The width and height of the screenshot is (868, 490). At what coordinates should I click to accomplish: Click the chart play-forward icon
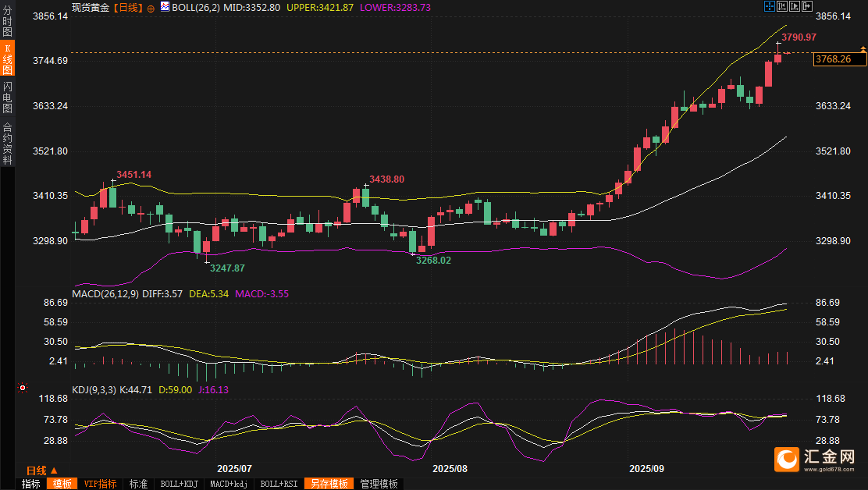coord(795,6)
